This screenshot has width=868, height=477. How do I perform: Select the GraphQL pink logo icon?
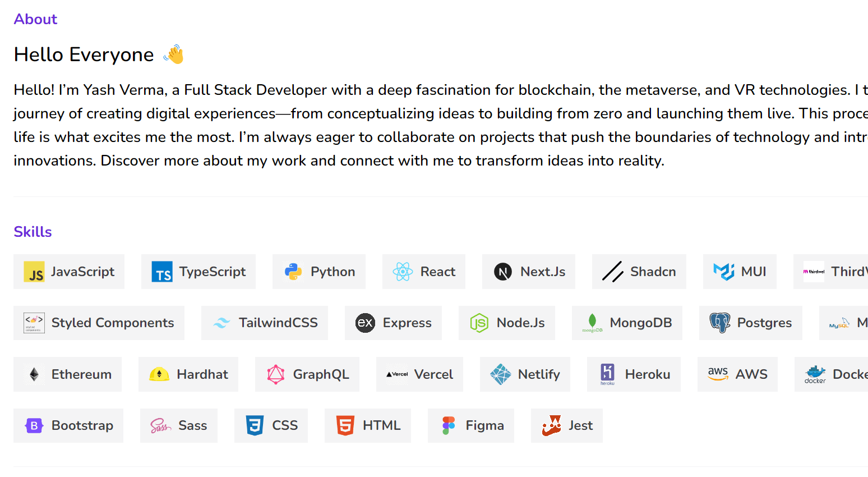pyautogui.click(x=276, y=374)
